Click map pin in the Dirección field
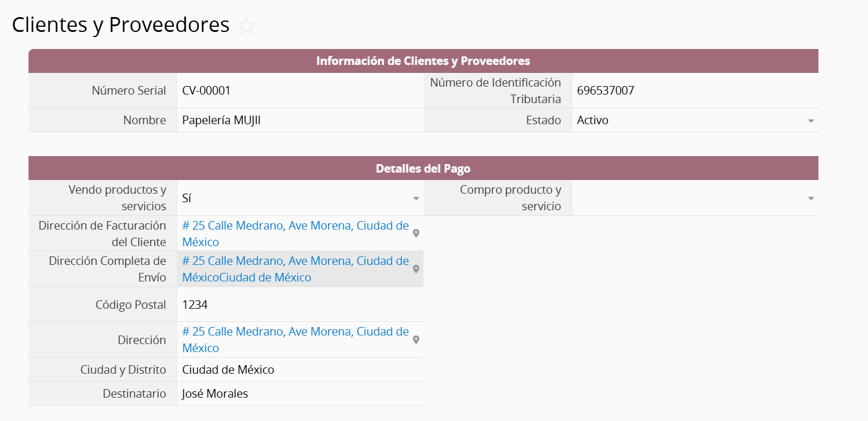Screen dimensions: 868x421 point(416,340)
